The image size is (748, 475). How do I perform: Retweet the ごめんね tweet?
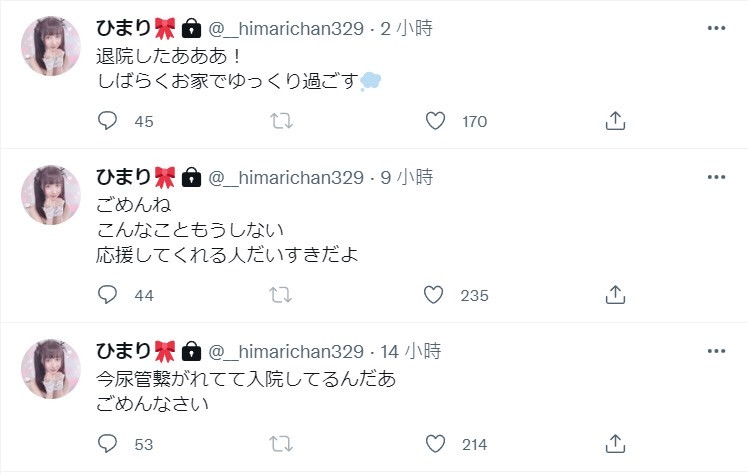(x=281, y=295)
